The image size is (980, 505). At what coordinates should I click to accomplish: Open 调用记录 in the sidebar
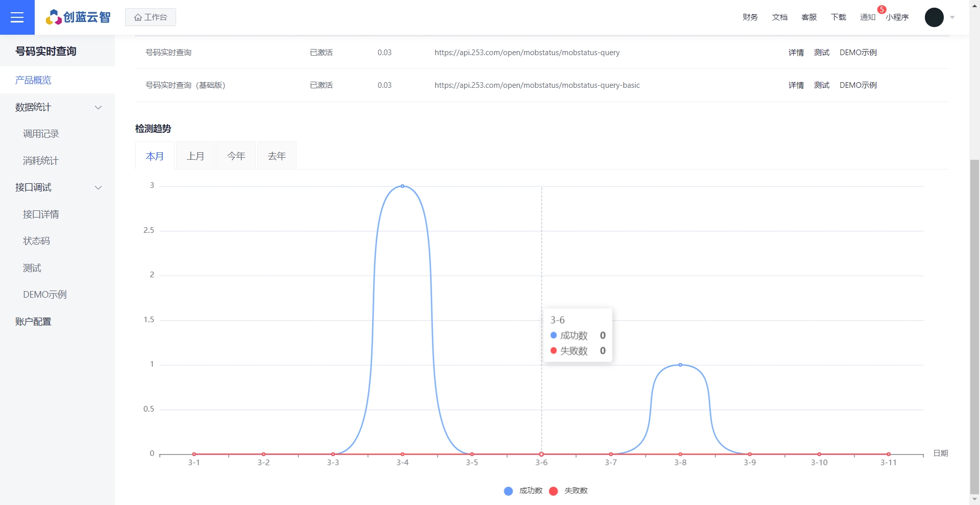(x=41, y=134)
